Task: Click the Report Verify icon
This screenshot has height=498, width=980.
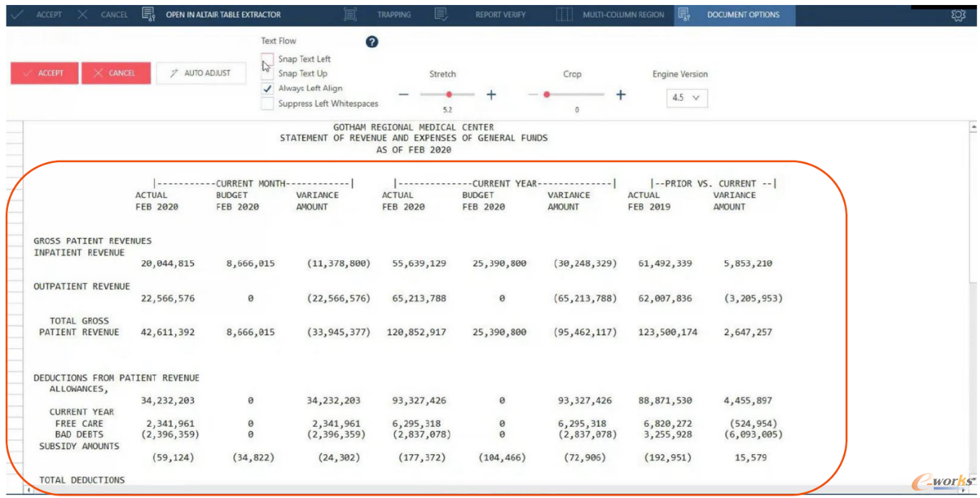Action: 441,14
